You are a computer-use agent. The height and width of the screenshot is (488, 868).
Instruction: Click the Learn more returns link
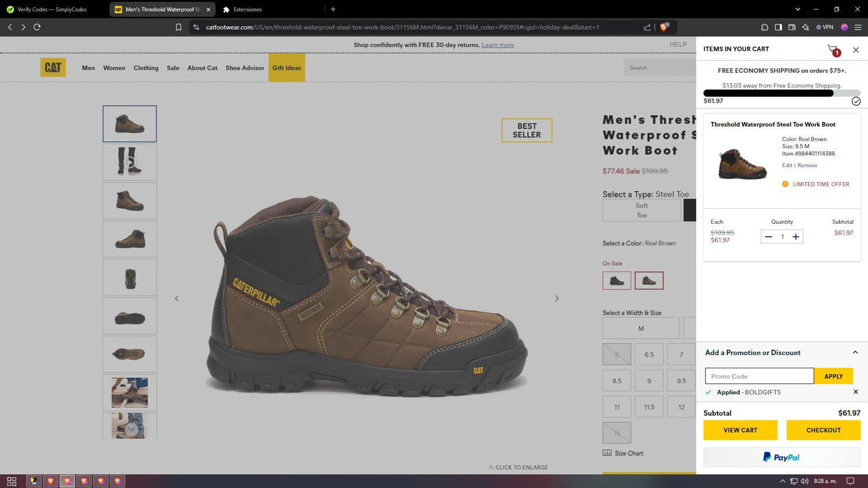click(x=498, y=45)
